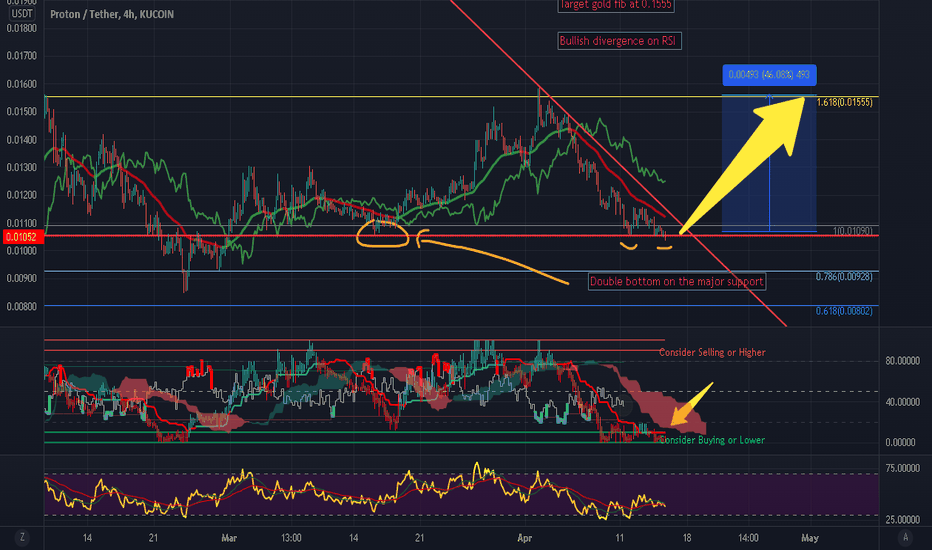Click the 0.786(0.00928) fib level label
The image size is (932, 550).
(x=843, y=276)
